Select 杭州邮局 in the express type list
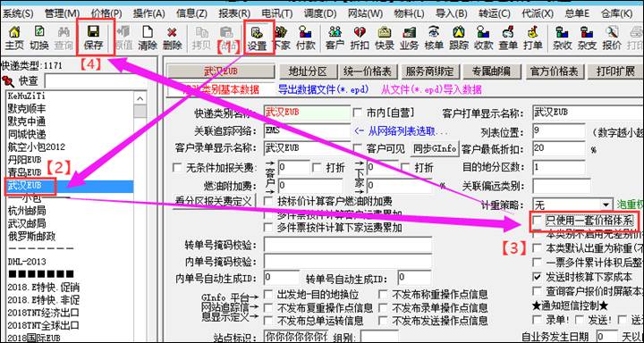This screenshot has height=343, width=644. pyautogui.click(x=27, y=212)
